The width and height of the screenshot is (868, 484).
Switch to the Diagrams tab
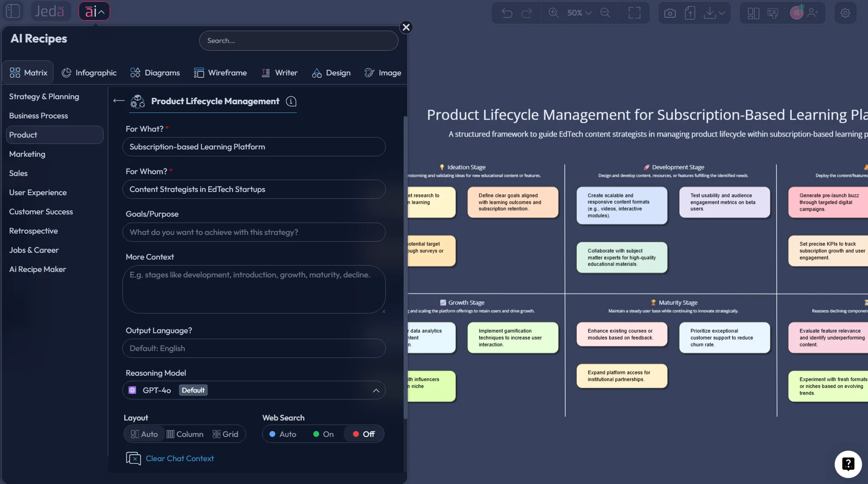155,72
